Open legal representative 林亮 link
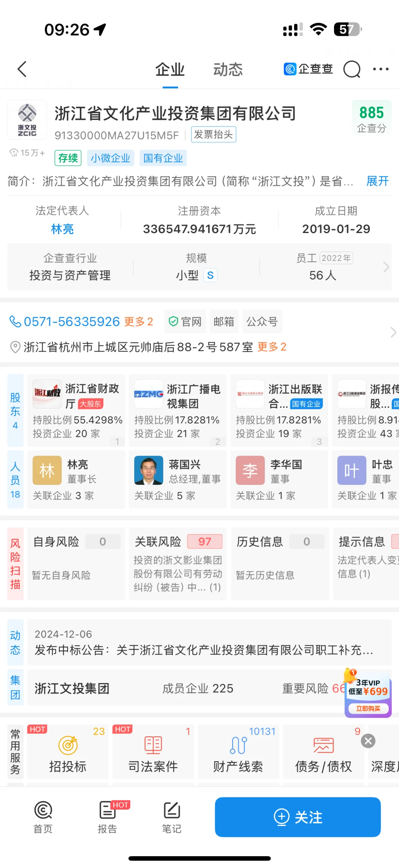This screenshot has width=399, height=868. pos(62,229)
